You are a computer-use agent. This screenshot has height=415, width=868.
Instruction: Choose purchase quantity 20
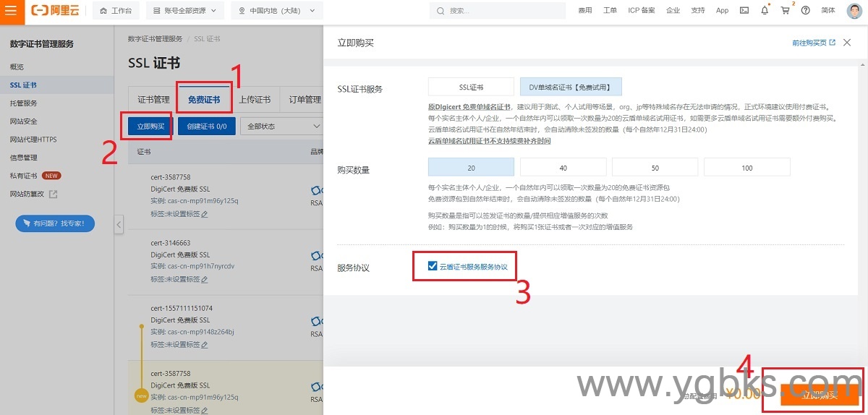[471, 168]
